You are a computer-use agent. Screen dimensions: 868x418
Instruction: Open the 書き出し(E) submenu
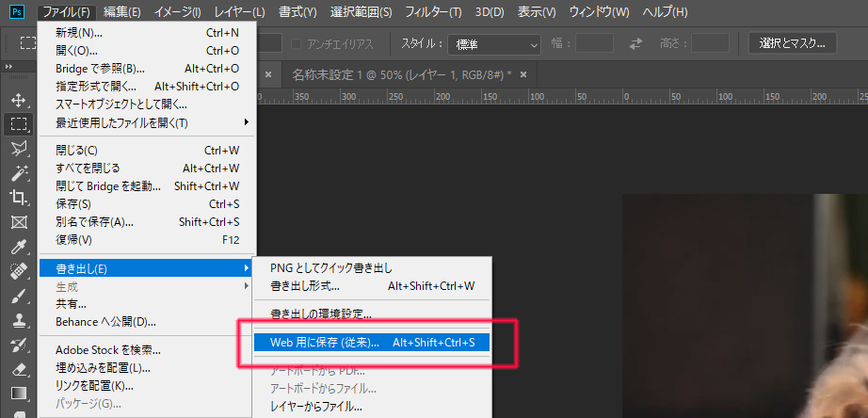coord(147,269)
